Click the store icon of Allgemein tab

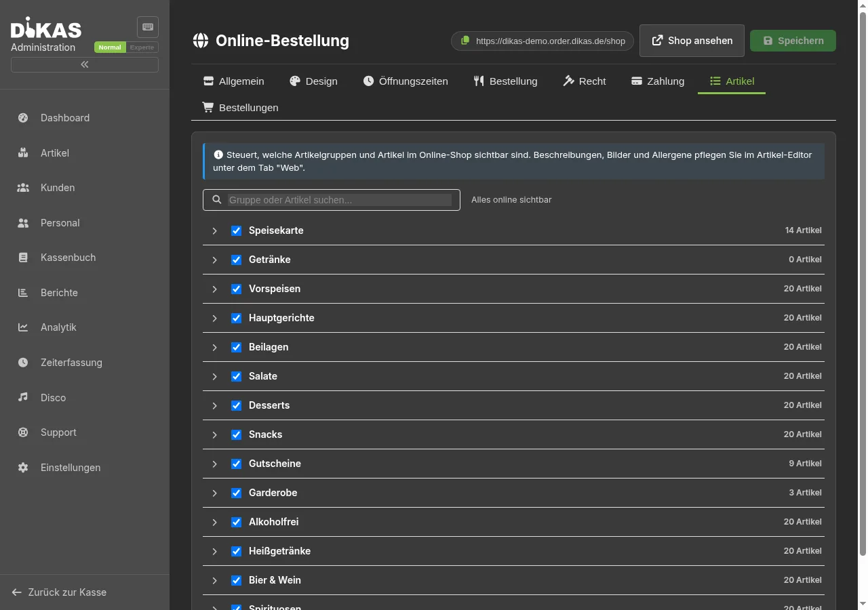pos(208,81)
